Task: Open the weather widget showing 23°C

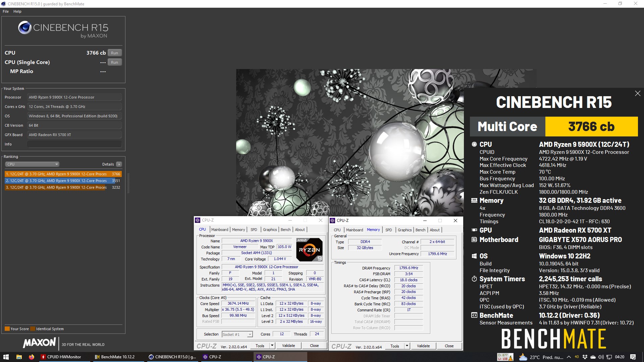Action: click(541, 357)
